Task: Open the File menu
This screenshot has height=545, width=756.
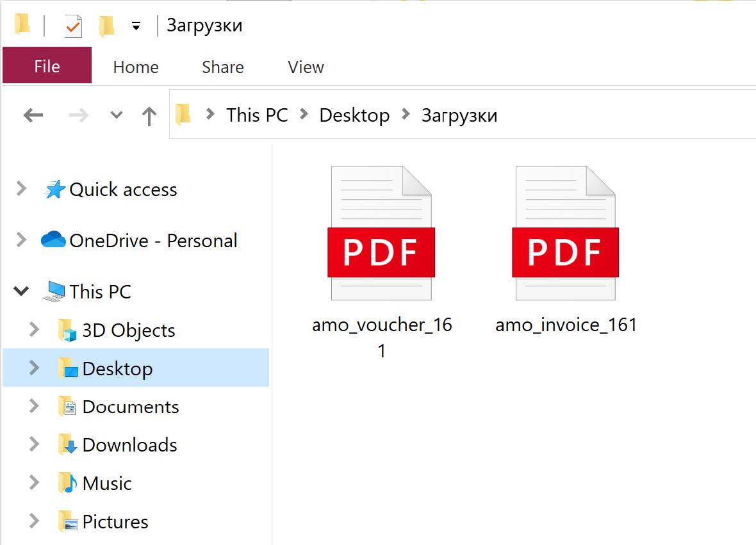Action: point(47,67)
